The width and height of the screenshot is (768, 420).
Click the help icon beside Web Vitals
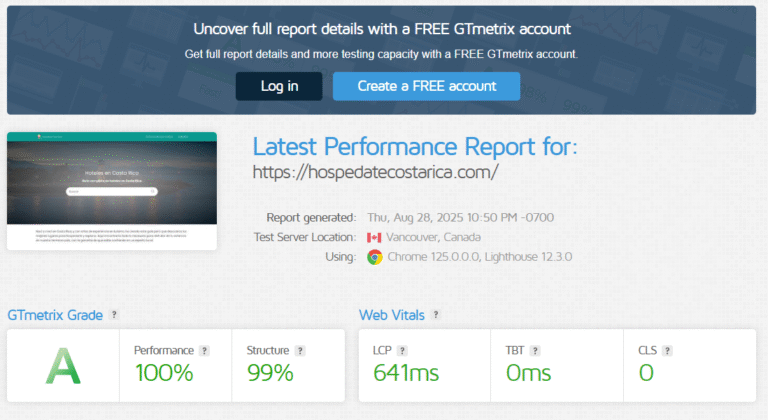(436, 315)
